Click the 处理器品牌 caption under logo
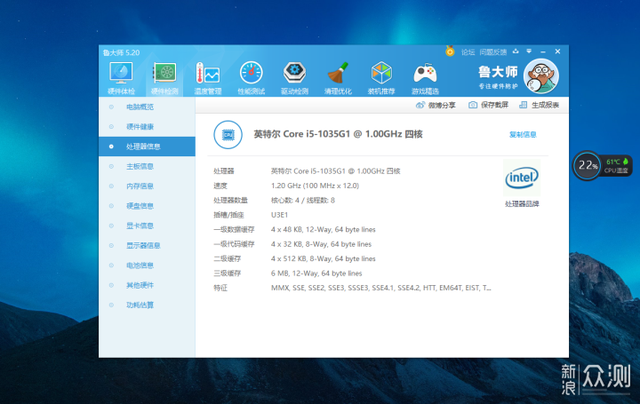 click(x=522, y=204)
